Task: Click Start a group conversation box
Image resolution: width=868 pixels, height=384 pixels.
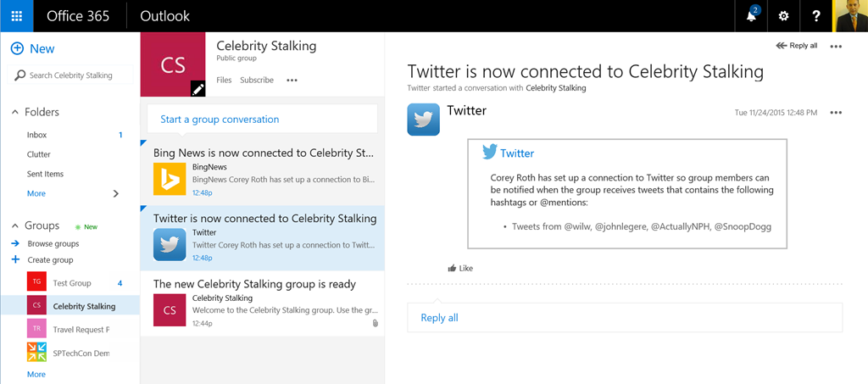Action: [x=263, y=119]
